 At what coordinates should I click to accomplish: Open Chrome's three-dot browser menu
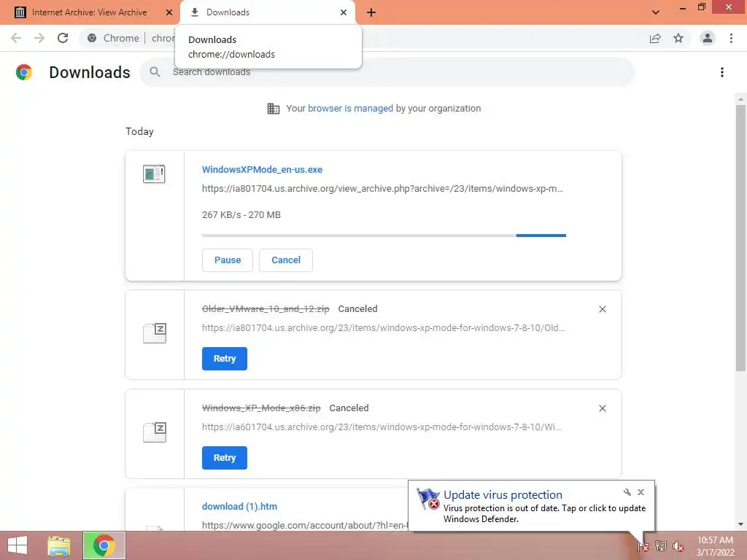(731, 38)
